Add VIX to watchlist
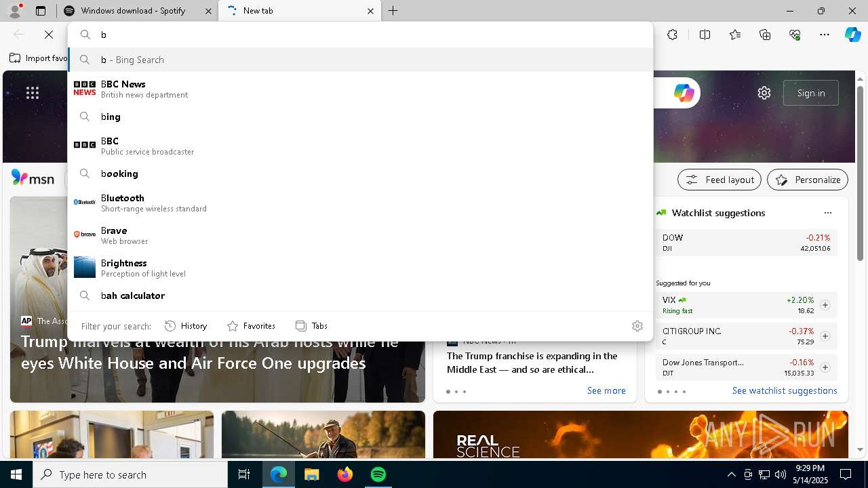The height and width of the screenshot is (488, 868). (x=825, y=305)
